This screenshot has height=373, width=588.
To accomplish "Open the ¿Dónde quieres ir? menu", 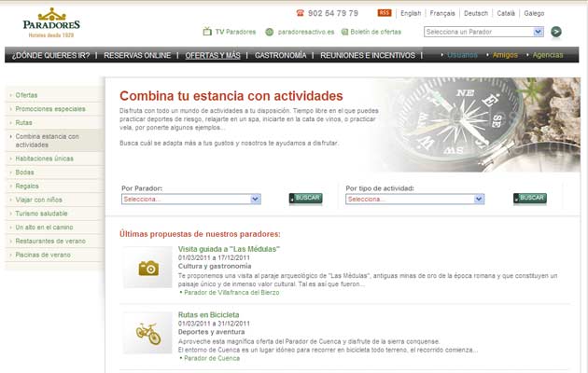I will [51, 55].
